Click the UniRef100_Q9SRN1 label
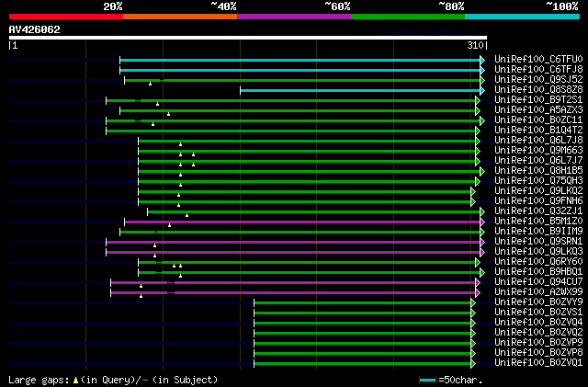The height and width of the screenshot is (387, 588). (538, 242)
